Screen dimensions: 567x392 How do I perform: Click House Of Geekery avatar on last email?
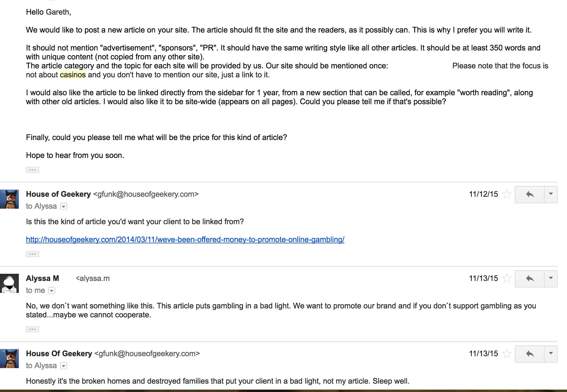tap(10, 358)
